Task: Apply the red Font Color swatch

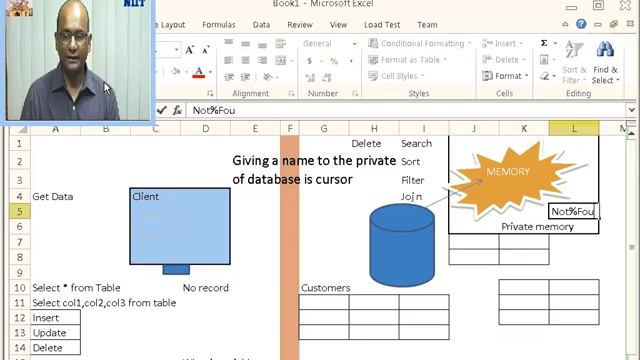Action: point(199,72)
